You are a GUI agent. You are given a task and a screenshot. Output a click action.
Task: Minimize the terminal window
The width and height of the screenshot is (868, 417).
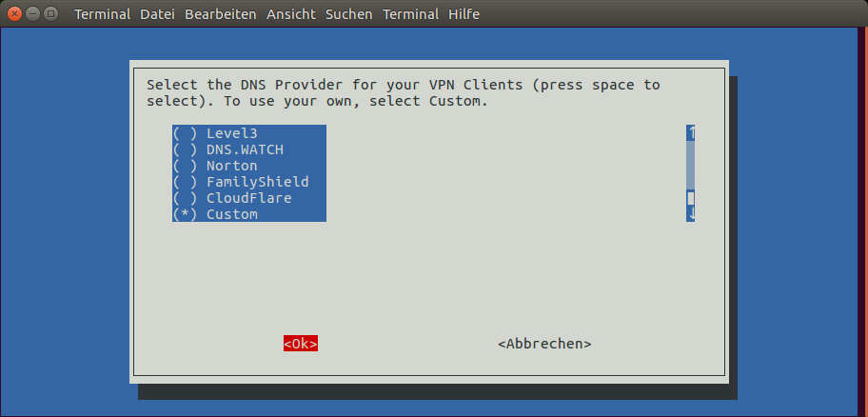[x=32, y=13]
